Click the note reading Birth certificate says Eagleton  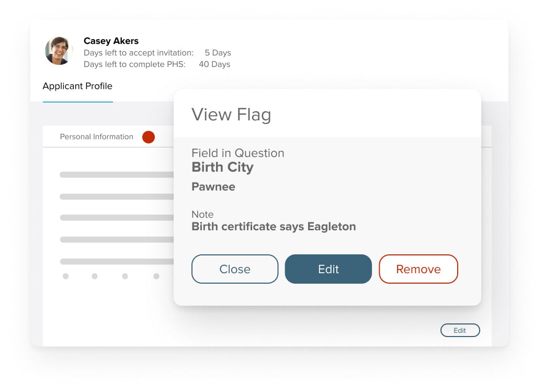pos(274,227)
